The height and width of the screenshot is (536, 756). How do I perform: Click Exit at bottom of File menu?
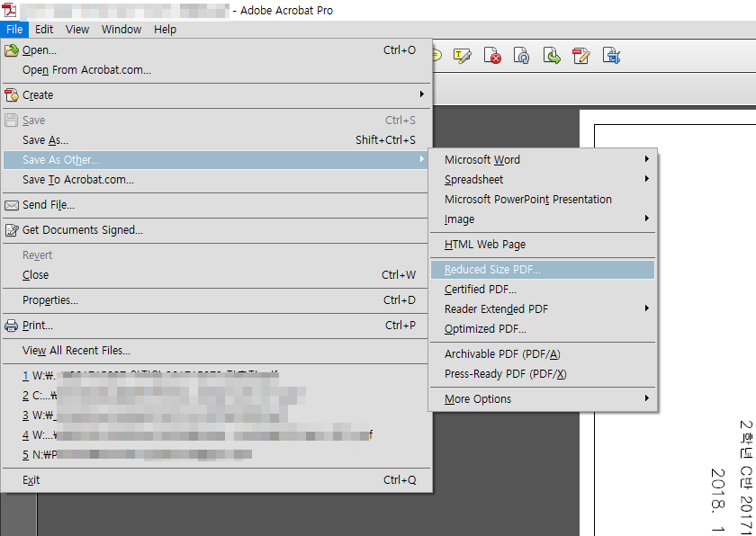tap(31, 480)
